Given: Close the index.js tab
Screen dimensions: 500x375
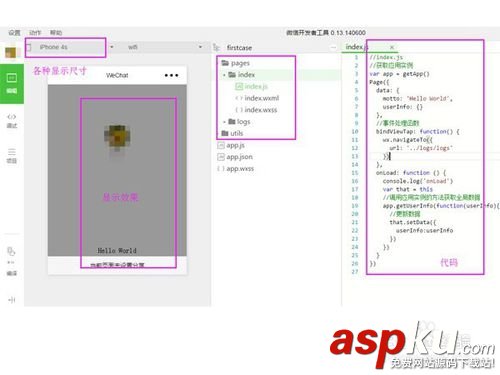Looking at the screenshot, I should coord(392,47).
